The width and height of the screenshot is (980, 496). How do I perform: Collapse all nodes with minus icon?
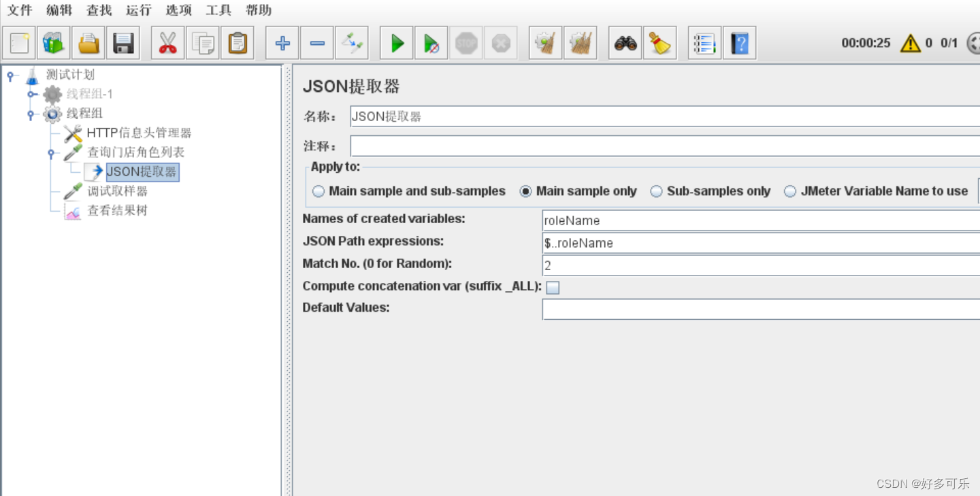[317, 44]
